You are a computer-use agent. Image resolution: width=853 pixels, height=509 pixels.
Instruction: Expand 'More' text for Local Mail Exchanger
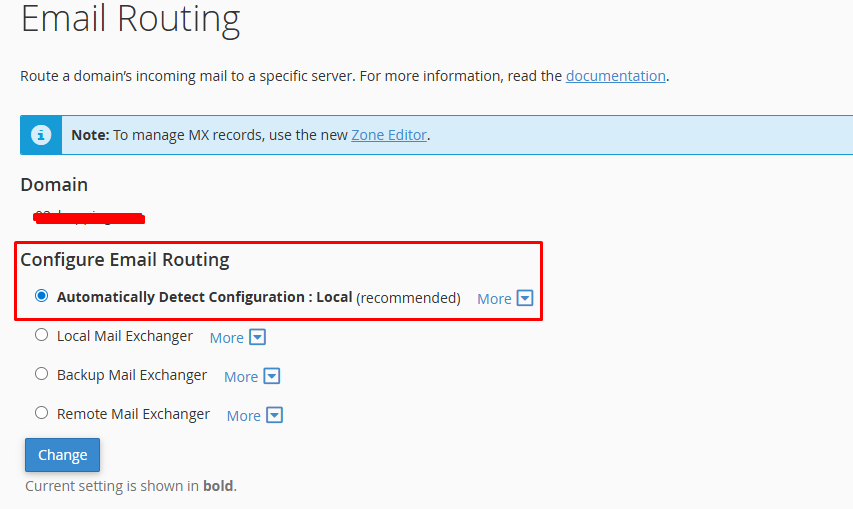click(227, 337)
